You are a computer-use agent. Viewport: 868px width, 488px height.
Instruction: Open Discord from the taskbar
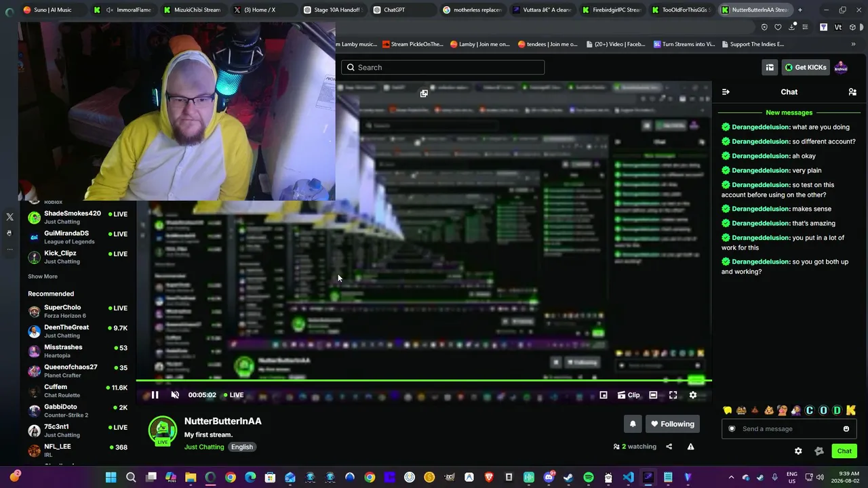[x=549, y=477]
